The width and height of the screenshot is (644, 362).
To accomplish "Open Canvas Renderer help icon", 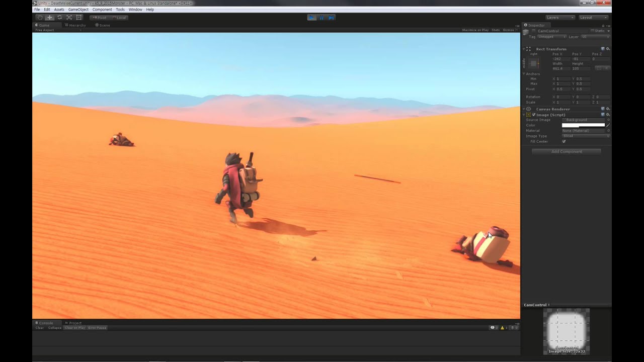I will point(603,109).
